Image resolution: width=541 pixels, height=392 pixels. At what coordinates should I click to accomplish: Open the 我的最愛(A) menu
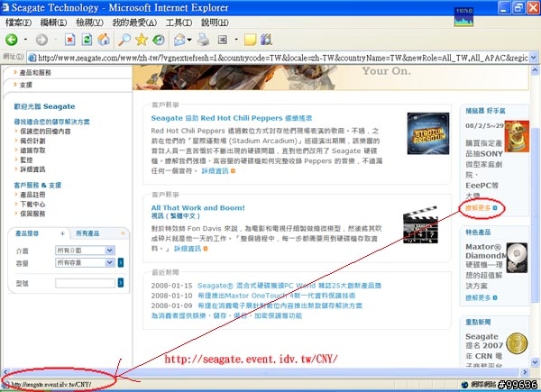tap(134, 23)
